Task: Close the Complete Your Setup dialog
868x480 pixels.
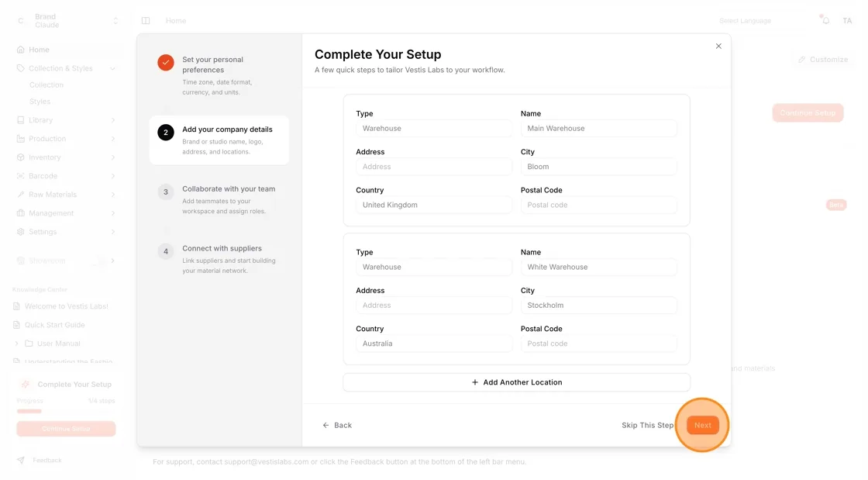Action: pyautogui.click(x=718, y=46)
